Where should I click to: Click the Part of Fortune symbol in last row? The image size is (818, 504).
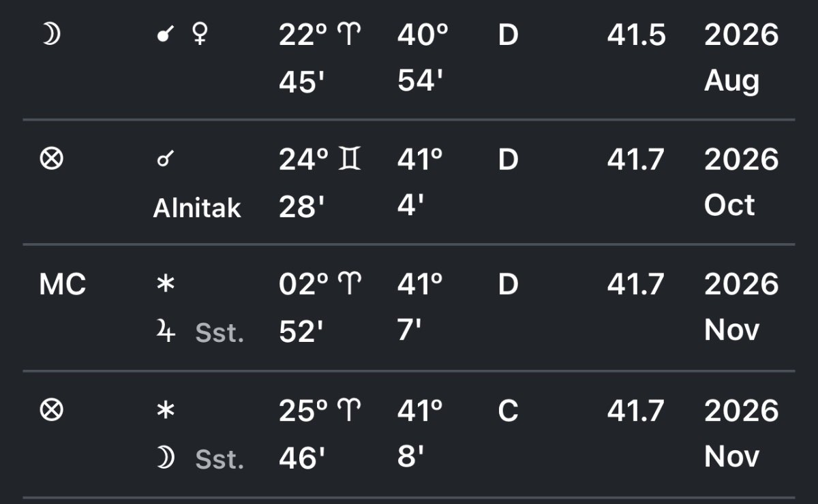(x=52, y=411)
